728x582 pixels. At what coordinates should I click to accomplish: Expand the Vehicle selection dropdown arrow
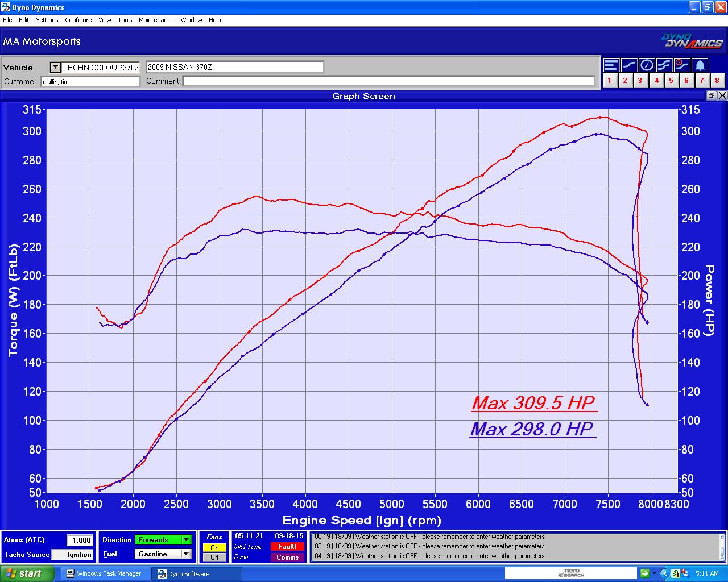[x=55, y=67]
